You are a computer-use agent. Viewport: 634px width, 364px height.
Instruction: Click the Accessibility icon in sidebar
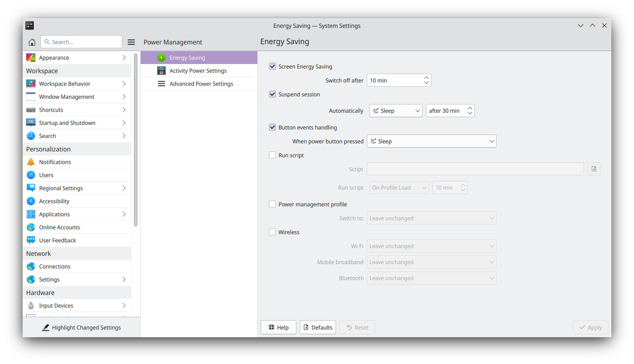[31, 201]
